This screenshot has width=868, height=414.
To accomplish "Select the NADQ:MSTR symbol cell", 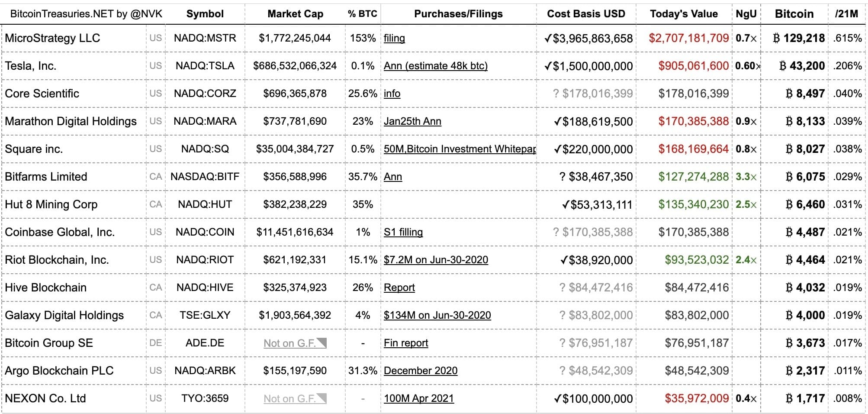I will pyautogui.click(x=205, y=38).
